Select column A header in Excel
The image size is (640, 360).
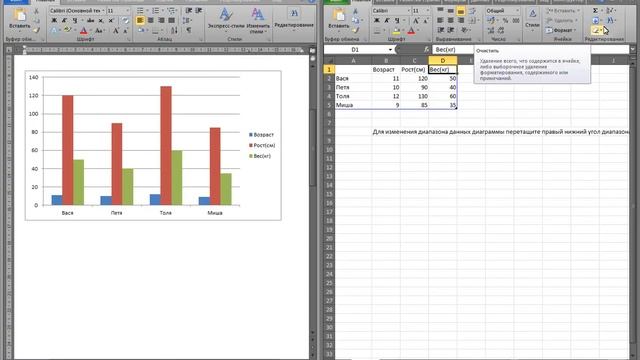(x=353, y=60)
